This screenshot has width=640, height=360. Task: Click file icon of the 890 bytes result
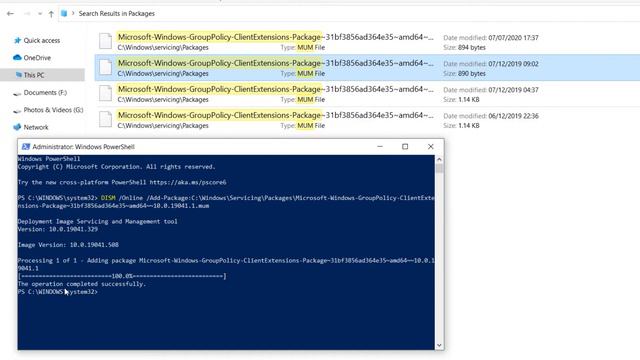[x=105, y=67]
